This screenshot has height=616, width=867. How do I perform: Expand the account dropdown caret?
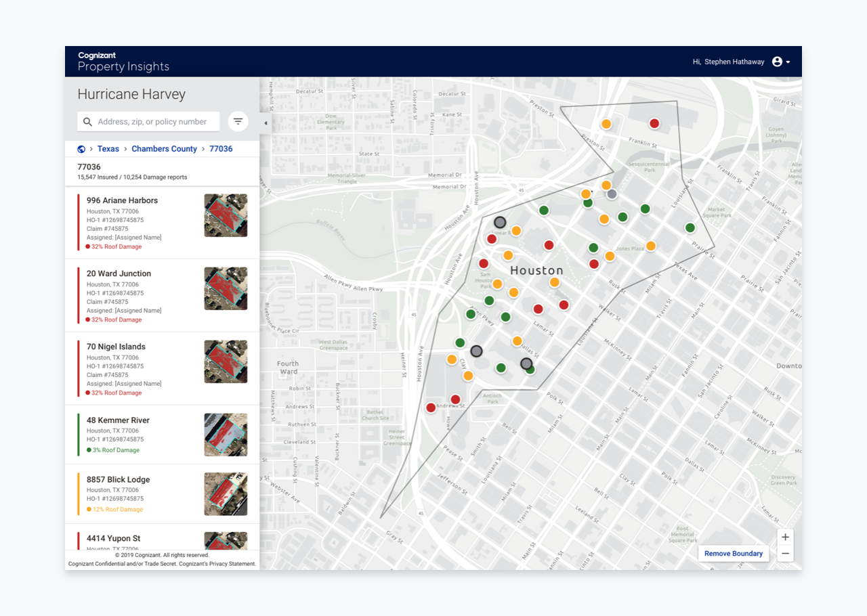tap(788, 62)
